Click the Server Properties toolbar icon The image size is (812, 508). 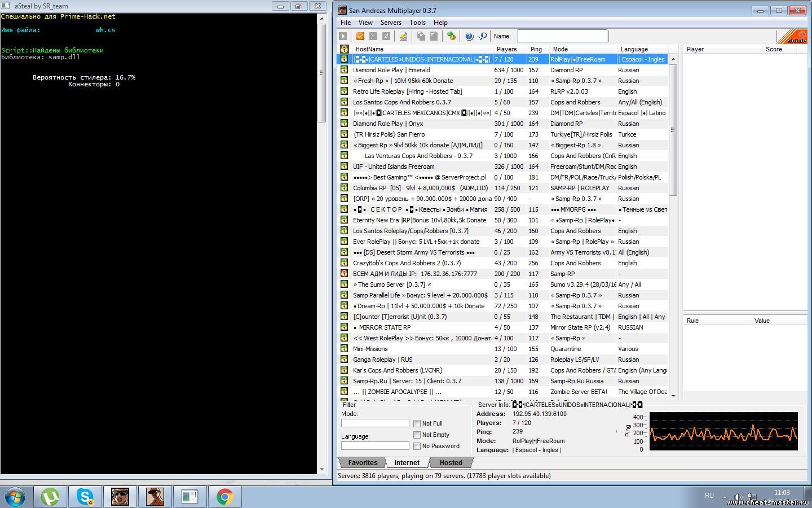434,36
